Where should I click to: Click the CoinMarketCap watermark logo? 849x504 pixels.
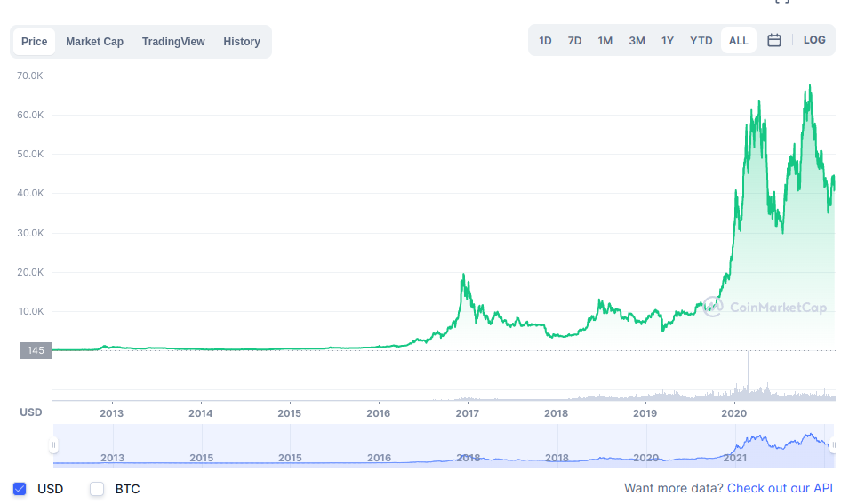pos(765,308)
